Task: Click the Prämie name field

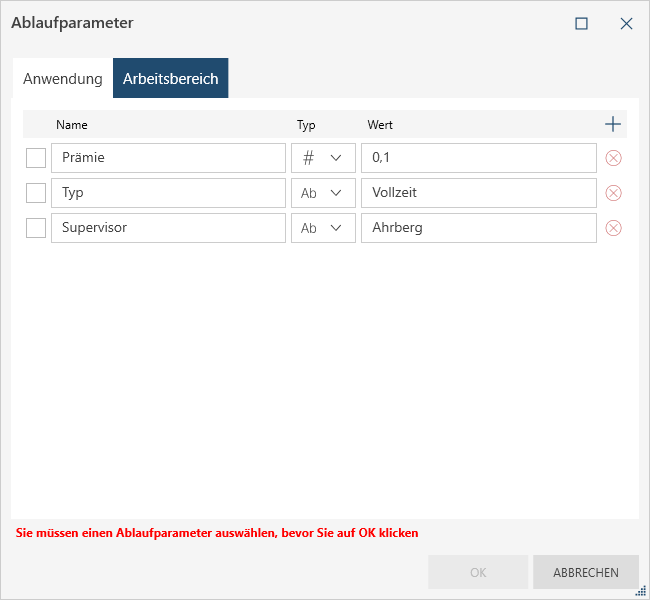Action: point(168,158)
